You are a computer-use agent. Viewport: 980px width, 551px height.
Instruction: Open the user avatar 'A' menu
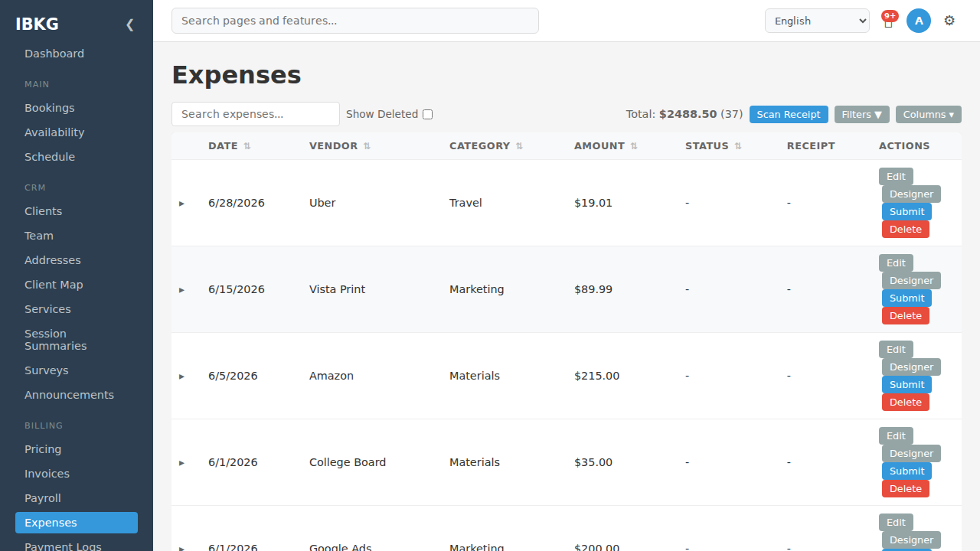pos(919,21)
